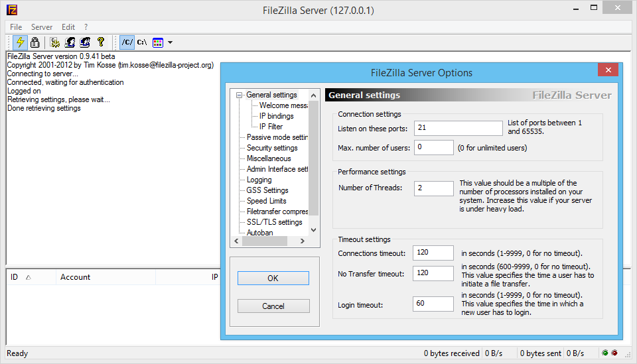Click the '0 bytes received' status entry
Screen dimensions: 637x364
(451, 353)
